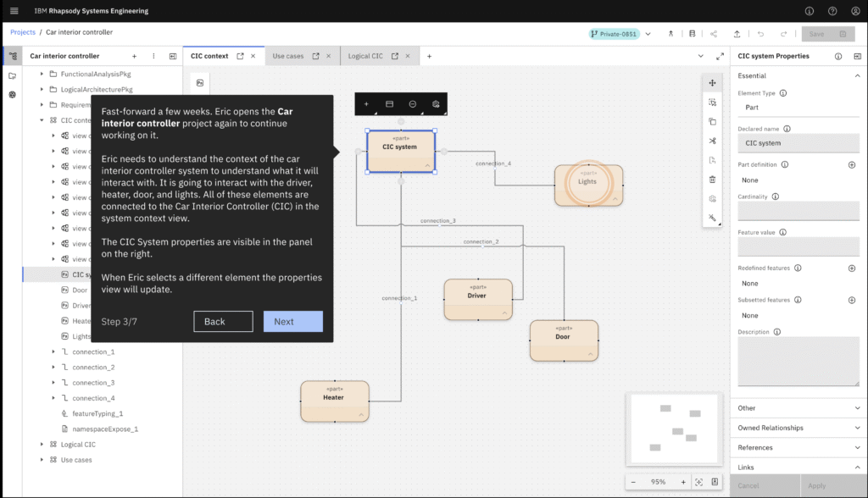
Task: Expand the Use cases tree node
Action: [42, 460]
